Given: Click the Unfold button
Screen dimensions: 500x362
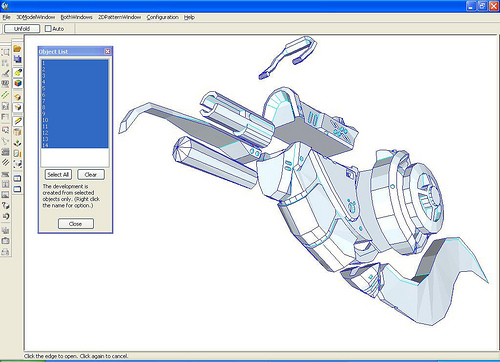Looking at the screenshot, I should point(22,29).
